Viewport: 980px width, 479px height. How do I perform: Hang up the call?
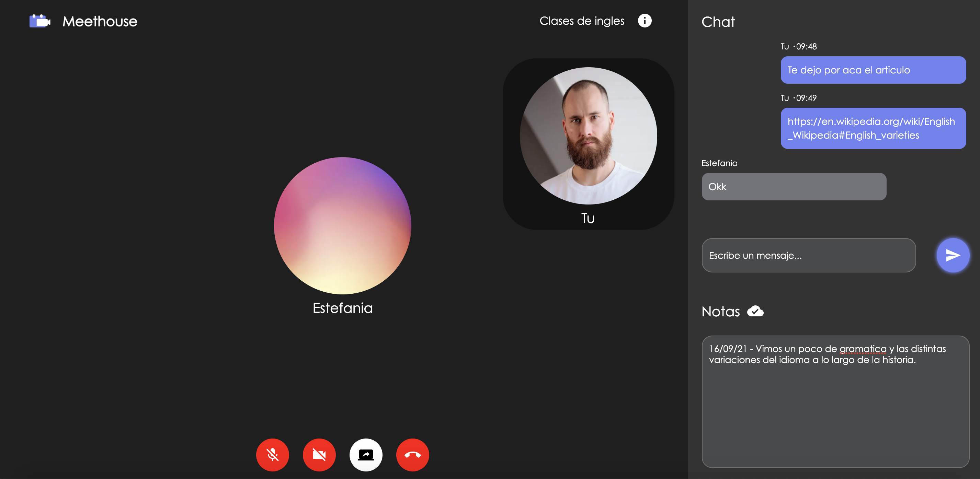coord(412,455)
